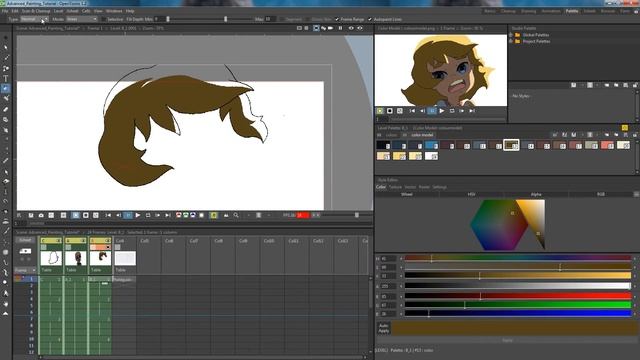Open the Mode dropdown in tool options
Image resolution: width=640 pixels, height=360 pixels.
[82, 19]
